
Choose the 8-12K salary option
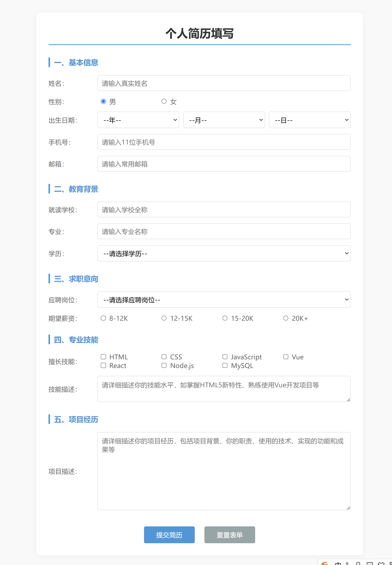pyautogui.click(x=103, y=318)
